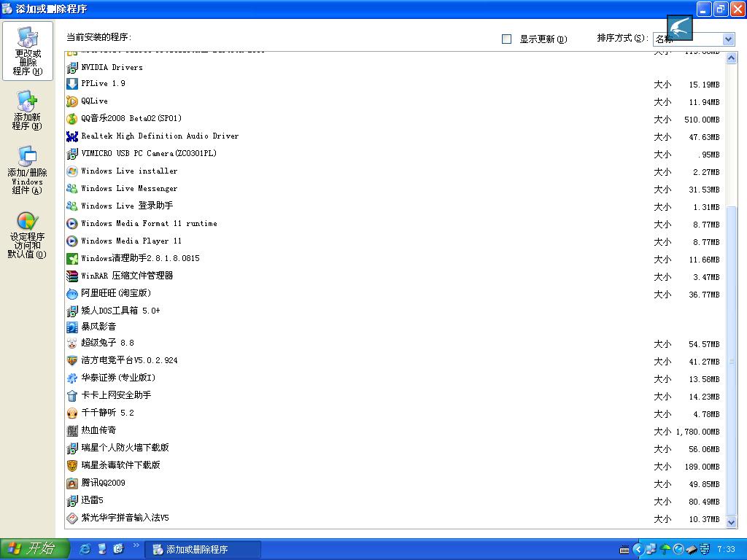The height and width of the screenshot is (560, 747).
Task: Open the Add New Programs sidebar button
Action: [27, 111]
